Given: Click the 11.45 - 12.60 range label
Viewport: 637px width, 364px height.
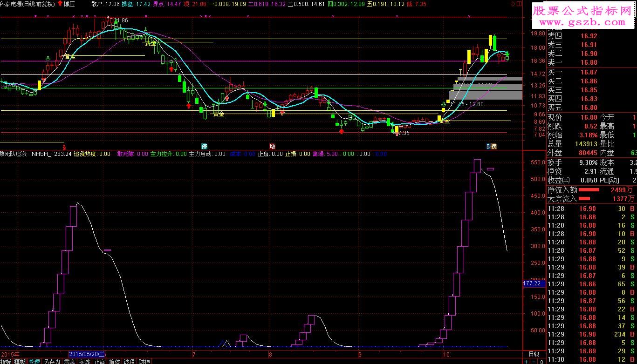Looking at the screenshot, I should 467,104.
